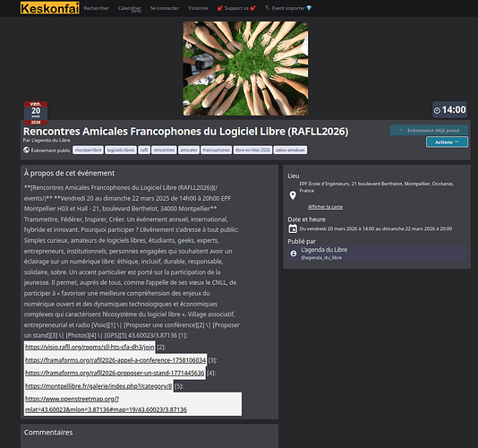Open the Rechercher page
The width and height of the screenshot is (478, 448).
97,8
